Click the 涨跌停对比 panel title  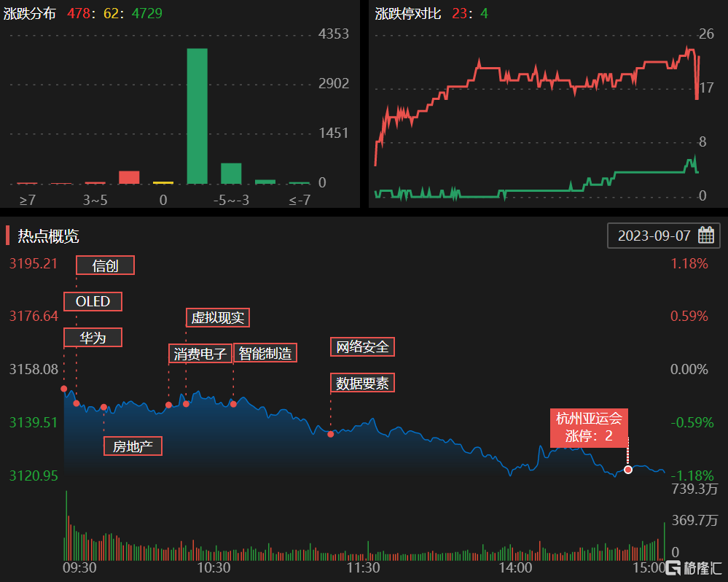408,13
